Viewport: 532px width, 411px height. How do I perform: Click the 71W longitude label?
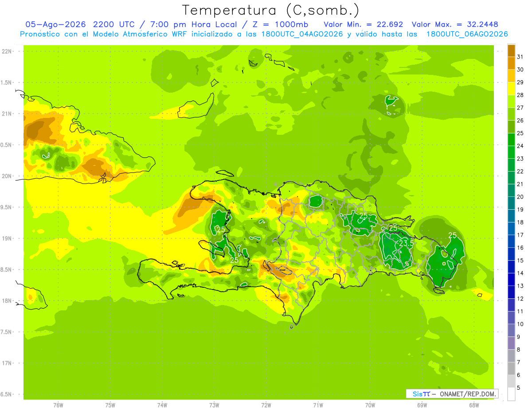(318, 405)
